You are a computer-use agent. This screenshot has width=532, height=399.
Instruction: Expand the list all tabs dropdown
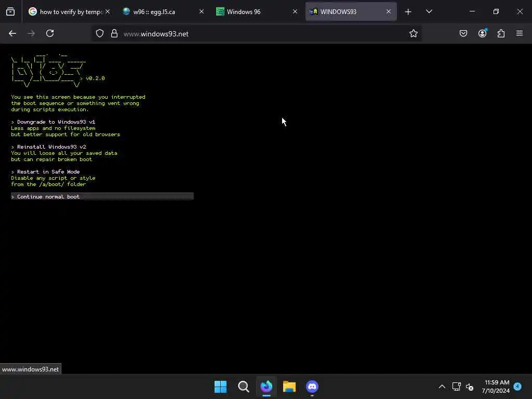pos(429,11)
